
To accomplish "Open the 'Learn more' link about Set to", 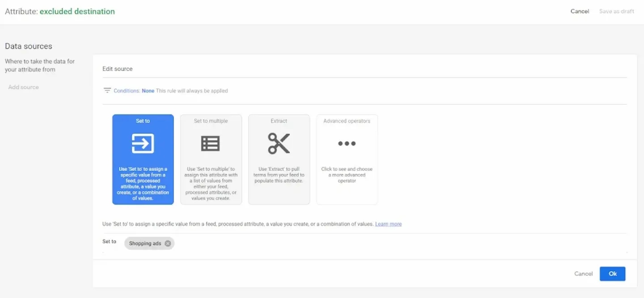I will point(388,224).
